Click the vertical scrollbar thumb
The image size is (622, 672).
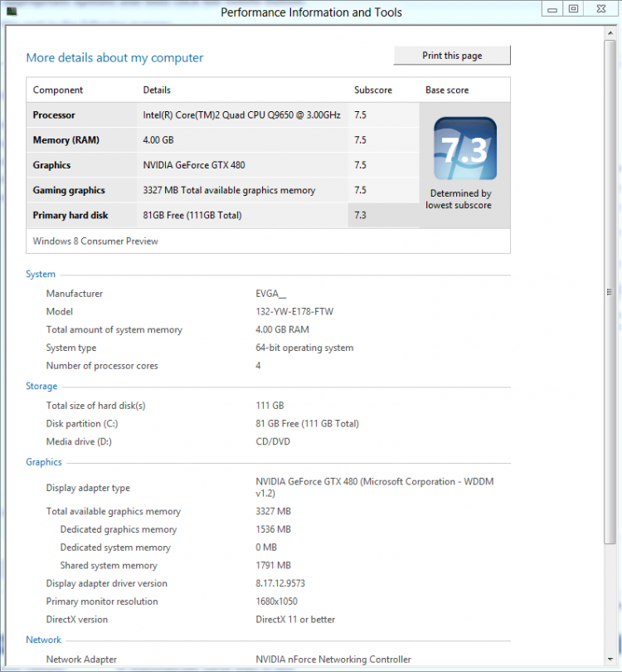click(x=610, y=292)
